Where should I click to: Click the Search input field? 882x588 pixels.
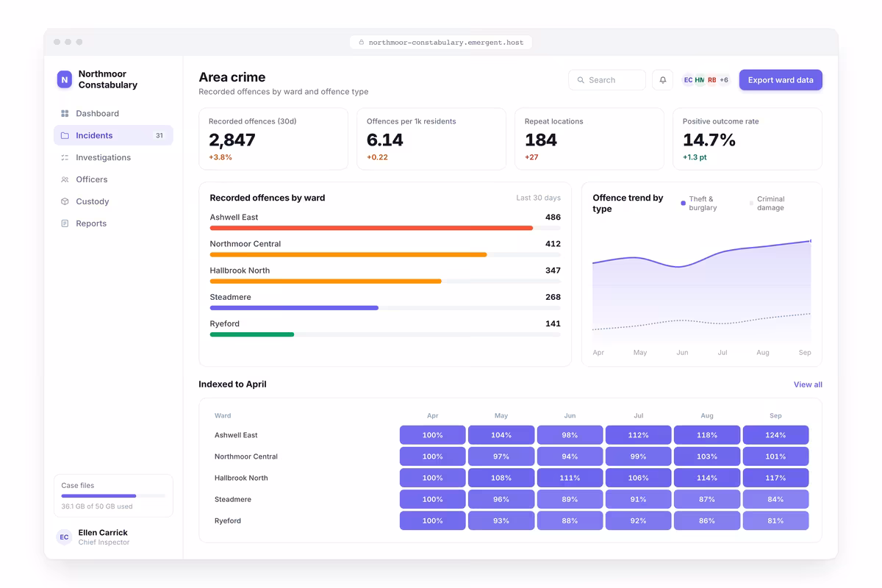[x=607, y=80]
